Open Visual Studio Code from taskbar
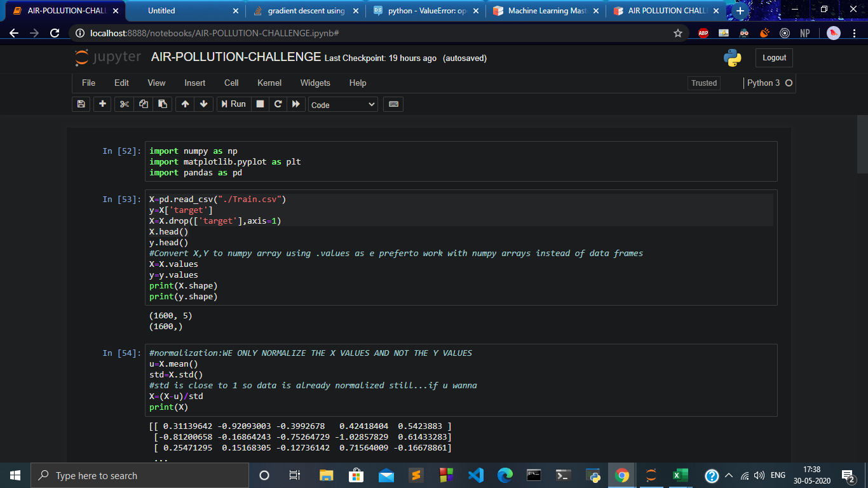The width and height of the screenshot is (868, 488). coord(475,475)
